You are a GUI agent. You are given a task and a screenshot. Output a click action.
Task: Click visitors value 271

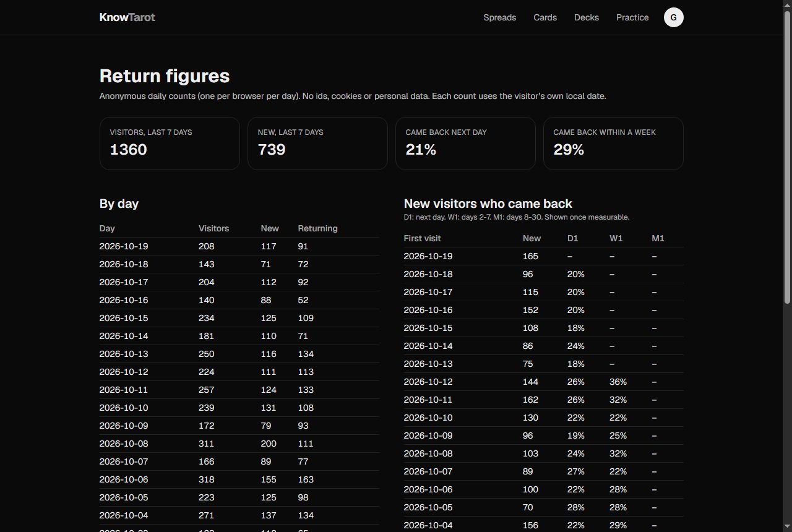click(207, 515)
